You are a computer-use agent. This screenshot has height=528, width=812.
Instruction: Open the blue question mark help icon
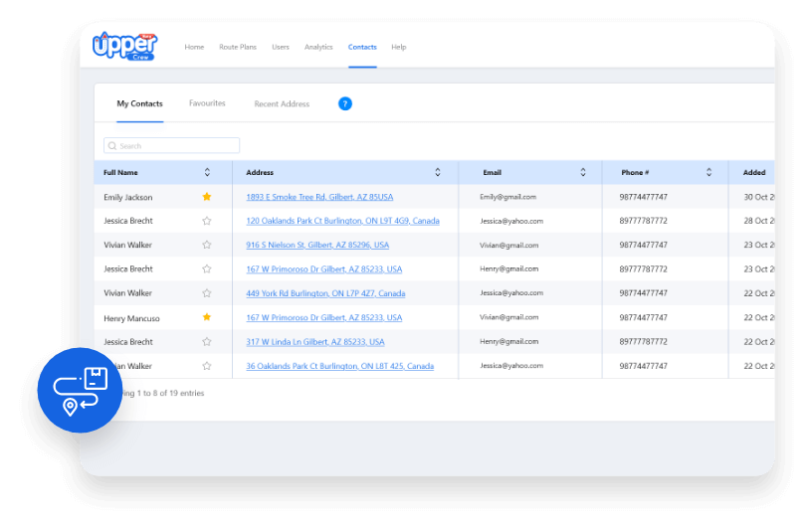[345, 103]
